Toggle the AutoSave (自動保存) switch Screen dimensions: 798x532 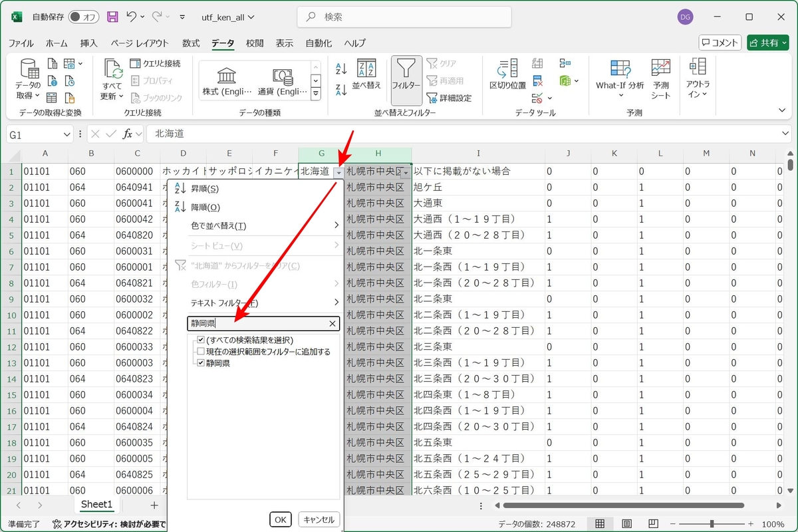83,17
